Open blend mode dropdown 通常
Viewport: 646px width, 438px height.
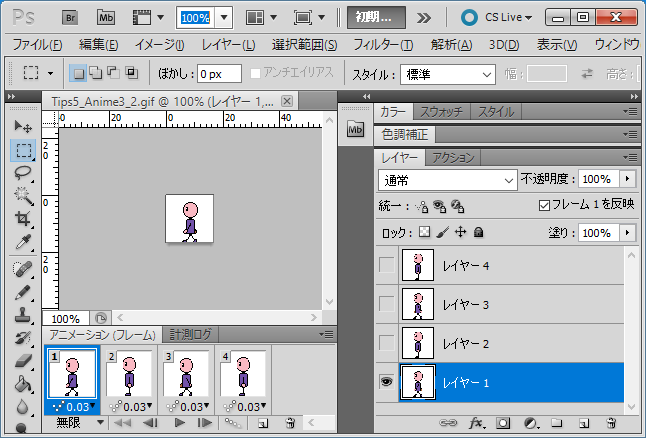(447, 180)
